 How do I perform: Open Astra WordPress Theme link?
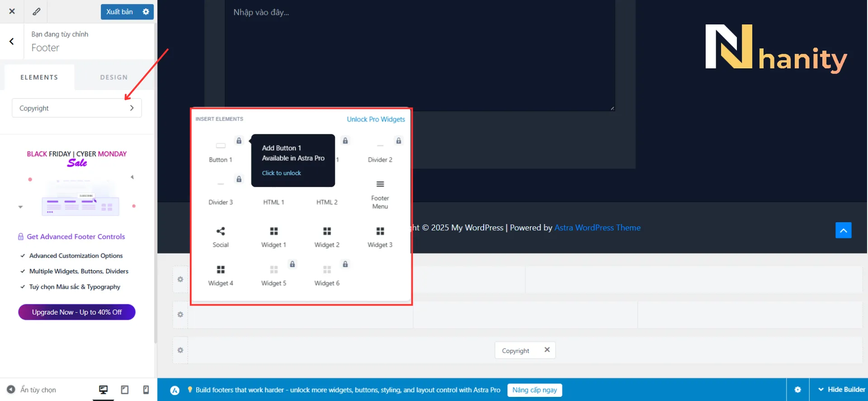coord(597,228)
